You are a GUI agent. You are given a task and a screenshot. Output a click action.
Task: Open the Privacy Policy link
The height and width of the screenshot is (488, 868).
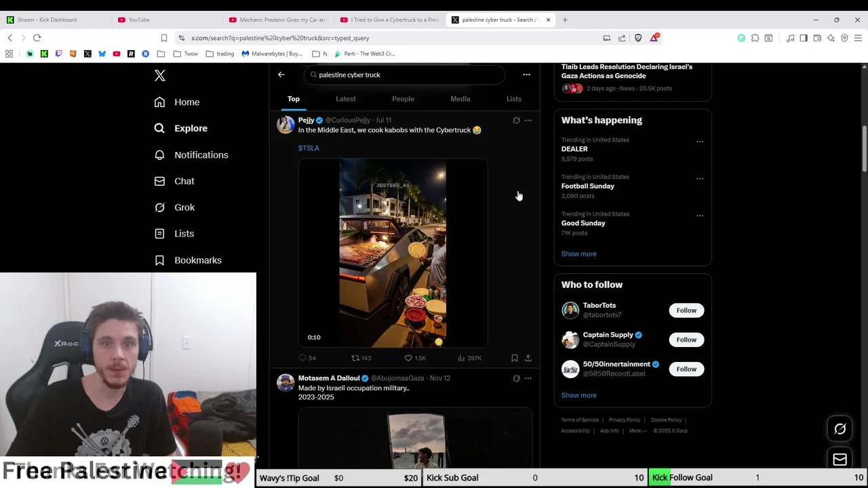pos(625,420)
